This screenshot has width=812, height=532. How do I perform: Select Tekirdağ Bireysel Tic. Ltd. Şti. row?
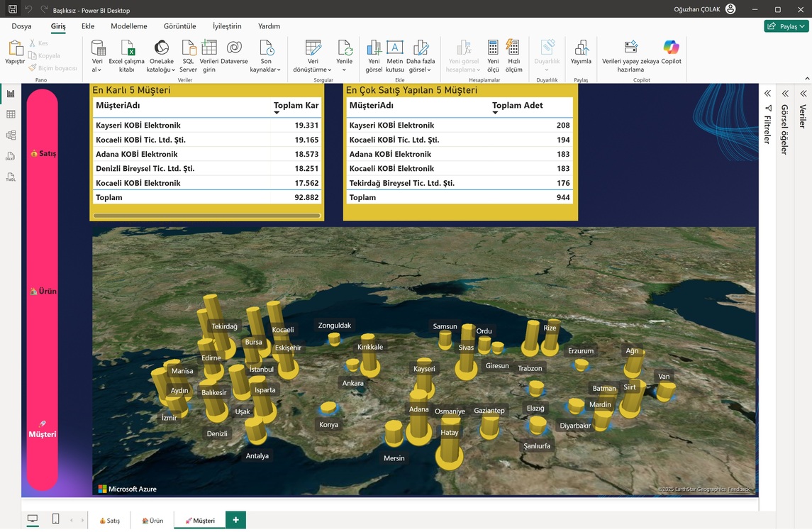[x=460, y=183]
